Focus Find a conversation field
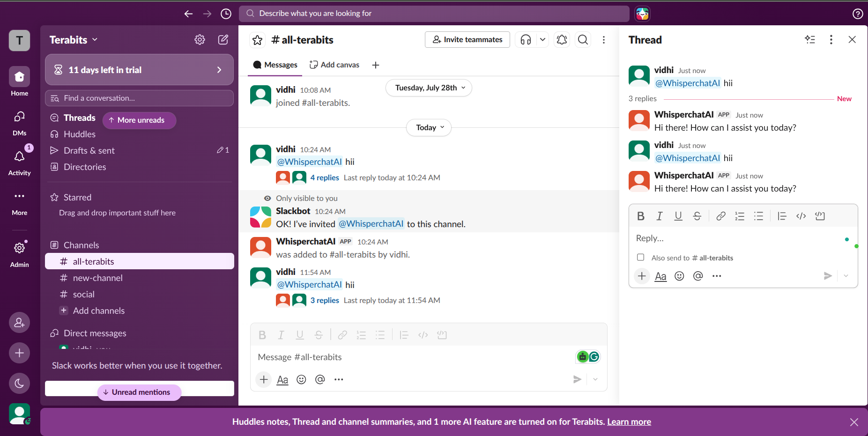The height and width of the screenshot is (436, 868). [x=139, y=98]
